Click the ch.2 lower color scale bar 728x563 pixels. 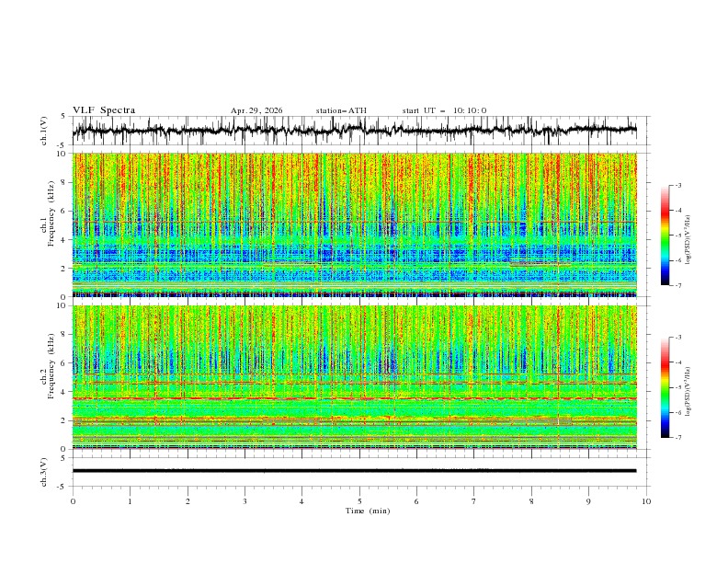tap(665, 387)
